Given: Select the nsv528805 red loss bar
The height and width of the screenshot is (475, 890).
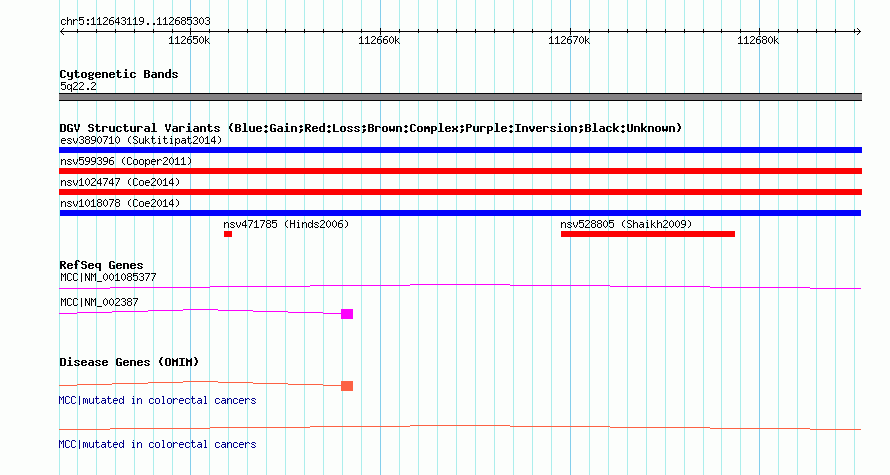Looking at the screenshot, I should pos(648,234).
